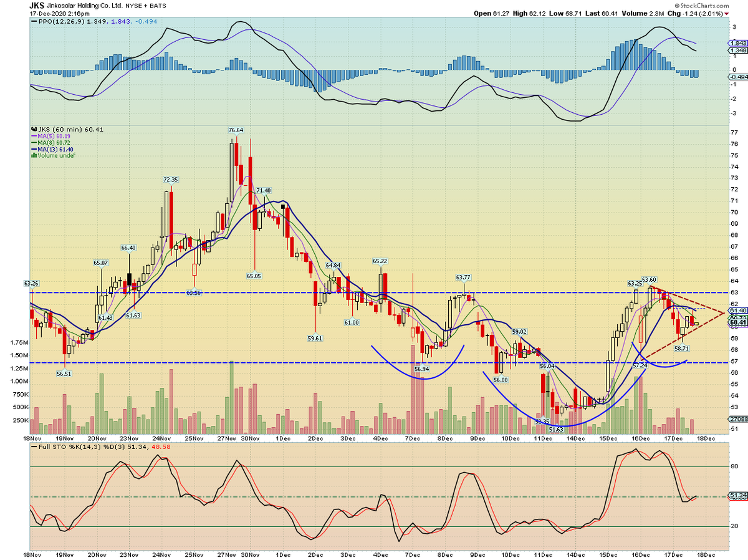This screenshot has width=748, height=560.
Task: Click the 76.64 peak price label
Action: (236, 130)
